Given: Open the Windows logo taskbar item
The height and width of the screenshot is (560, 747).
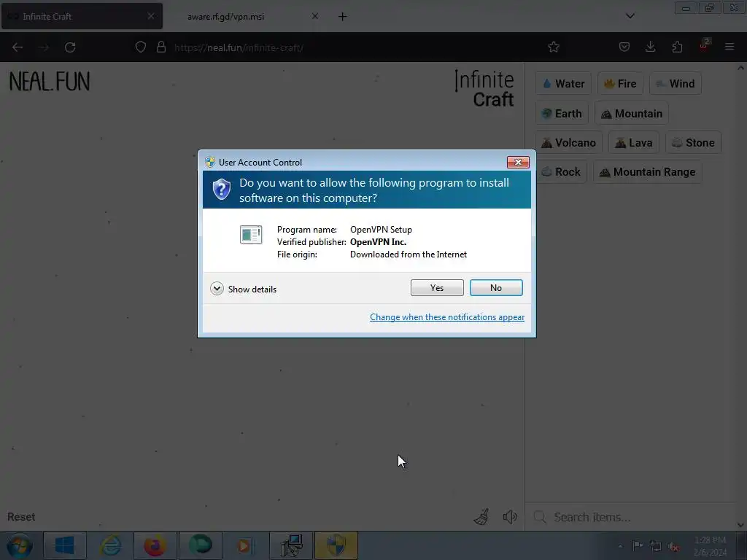Looking at the screenshot, I should (x=64, y=545).
